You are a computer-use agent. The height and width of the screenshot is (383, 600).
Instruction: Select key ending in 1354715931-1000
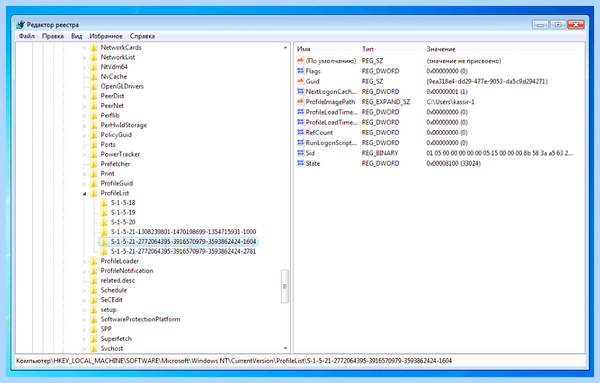pyautogui.click(x=183, y=232)
